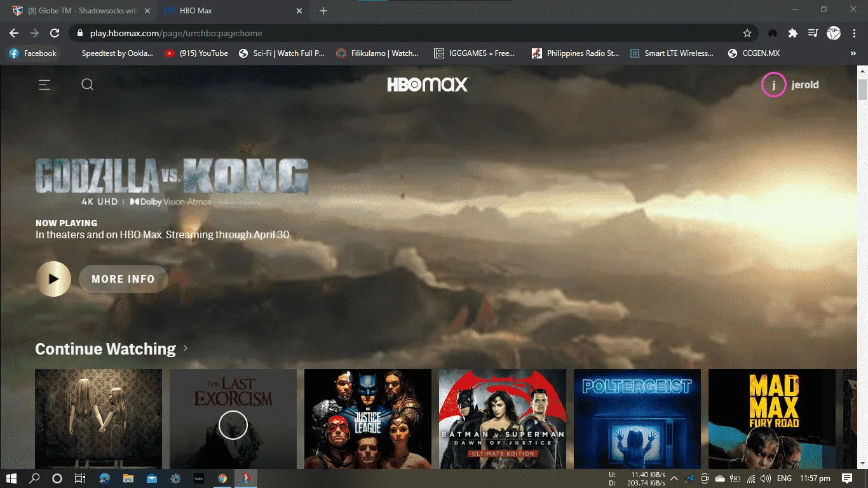Open the Extensions puzzle icon
The image size is (868, 488).
[x=793, y=33]
